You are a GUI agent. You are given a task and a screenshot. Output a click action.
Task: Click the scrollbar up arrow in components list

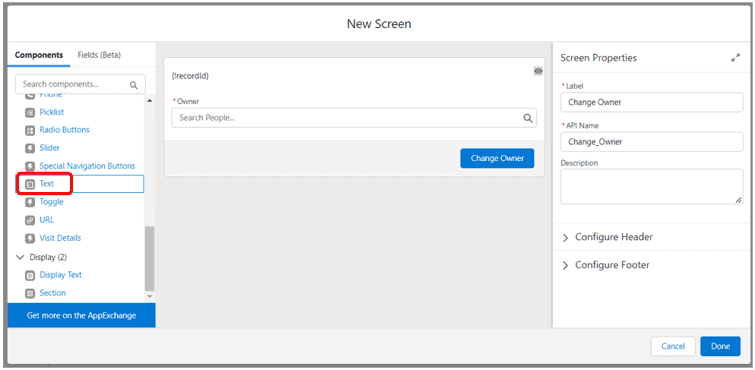click(x=149, y=101)
